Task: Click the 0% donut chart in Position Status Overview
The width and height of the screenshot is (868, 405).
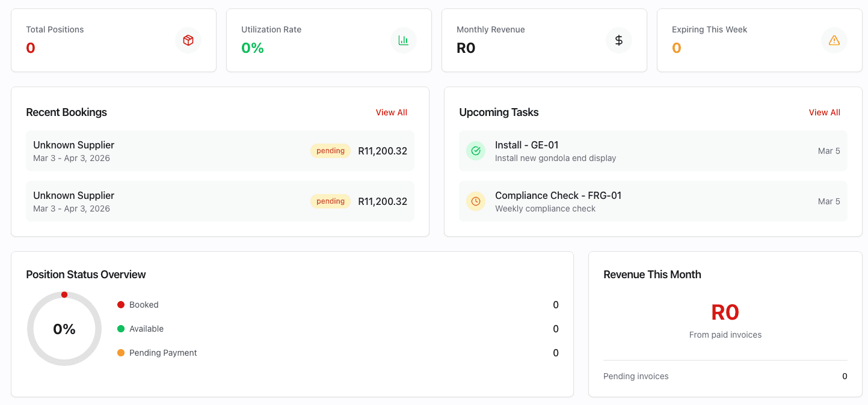Action: click(x=64, y=329)
